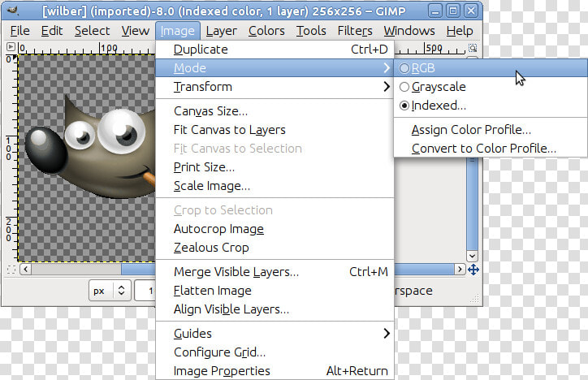Close the GIMP window

pyautogui.click(x=471, y=11)
